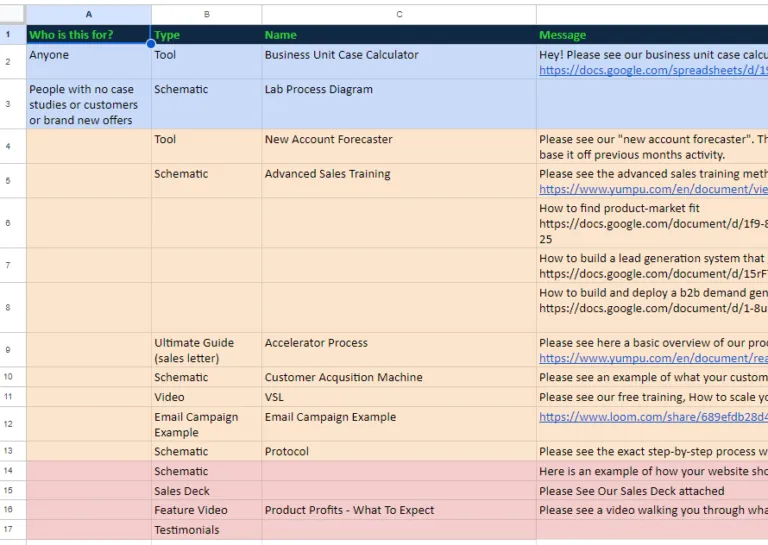The width and height of the screenshot is (768, 545).
Task: Select column B header
Action: point(207,14)
